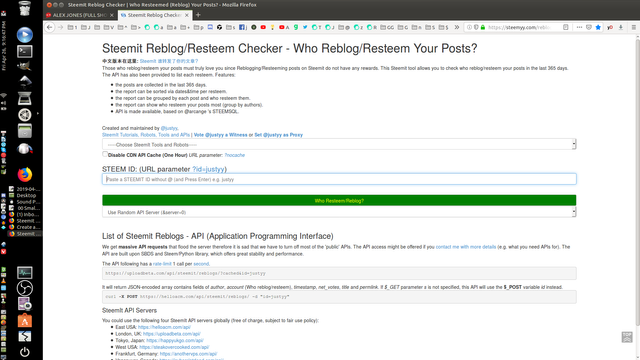Open the Discord bookmark icon
This screenshot has height=360, width=640.
(210, 27)
